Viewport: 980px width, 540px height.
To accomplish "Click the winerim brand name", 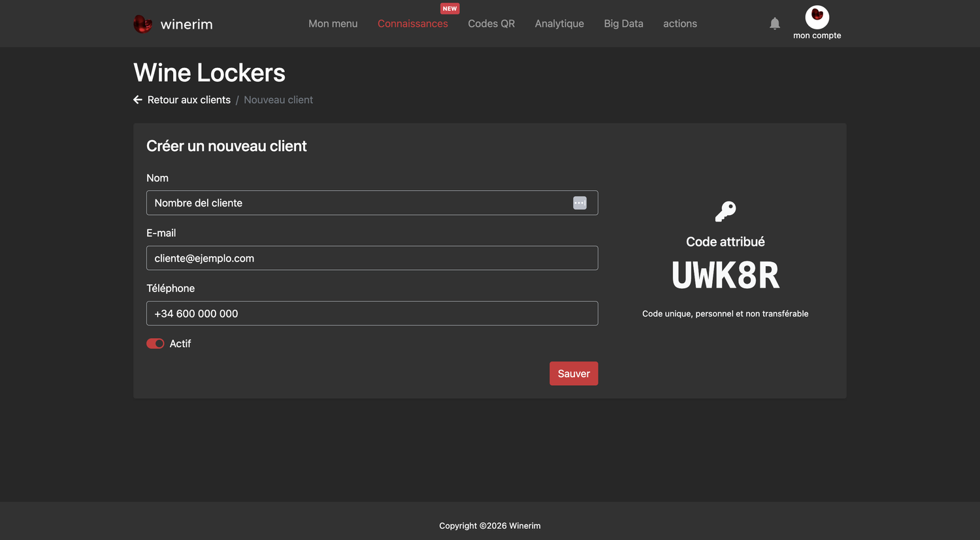I will [187, 24].
